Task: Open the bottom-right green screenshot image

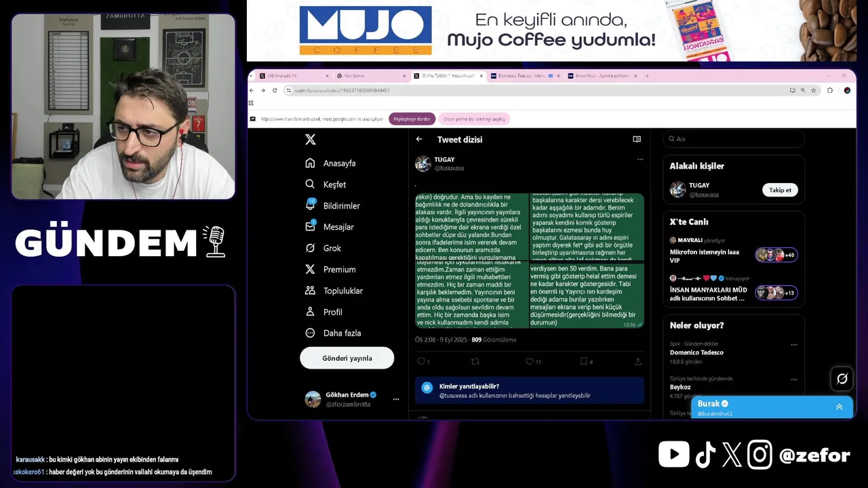Action: pyautogui.click(x=587, y=296)
